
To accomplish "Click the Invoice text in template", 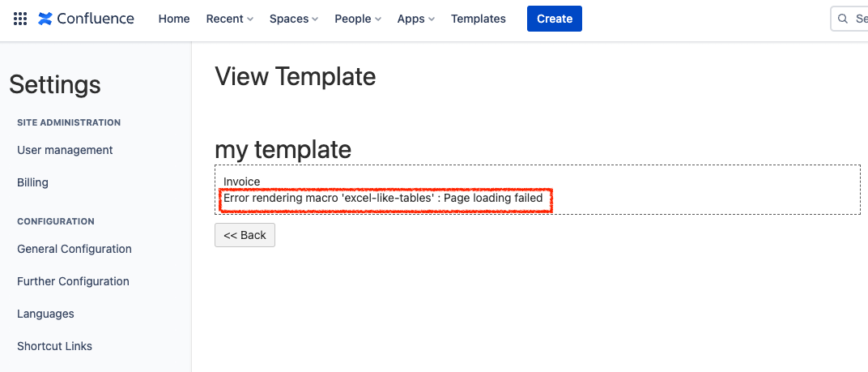I will (x=242, y=182).
